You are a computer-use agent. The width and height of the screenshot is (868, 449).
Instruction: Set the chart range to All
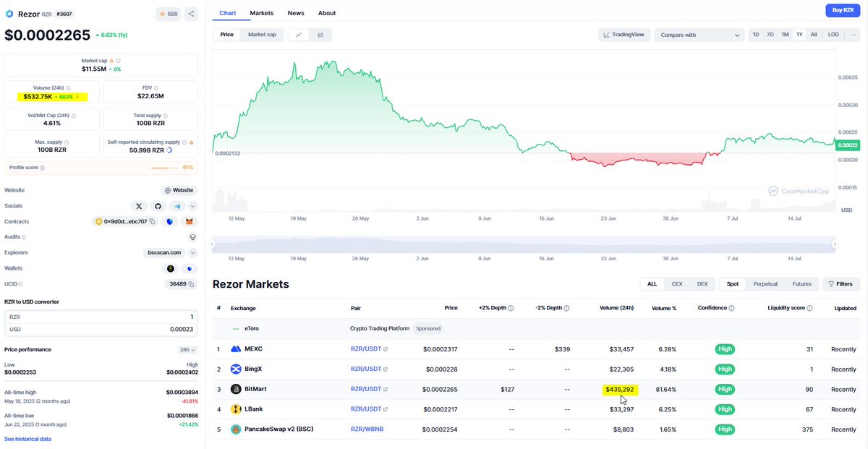[814, 35]
